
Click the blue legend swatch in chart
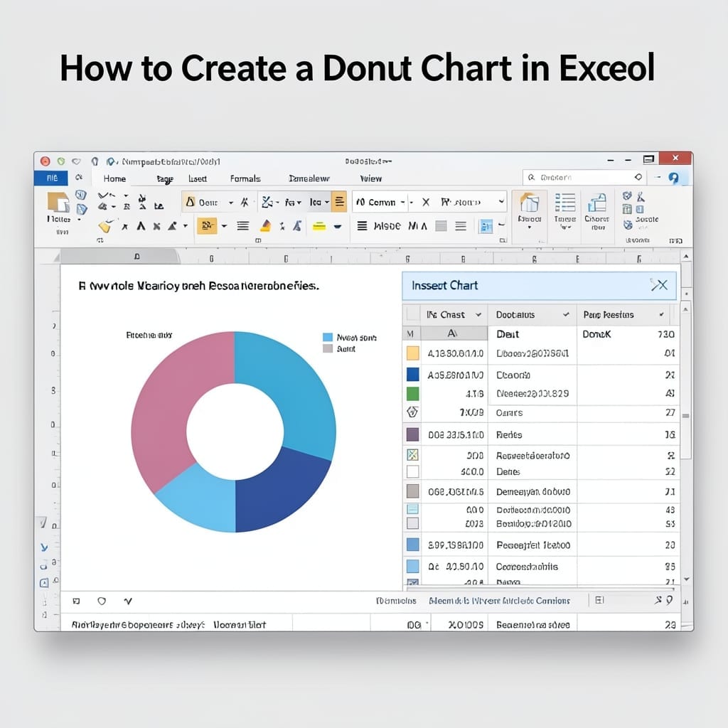point(328,337)
